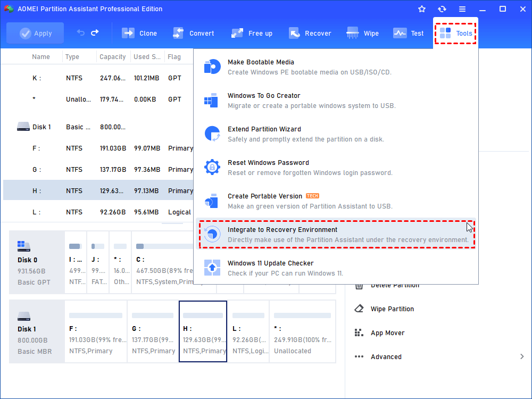Open Advanced in side panel
Viewport: 532px width, 399px height.
pyautogui.click(x=386, y=356)
